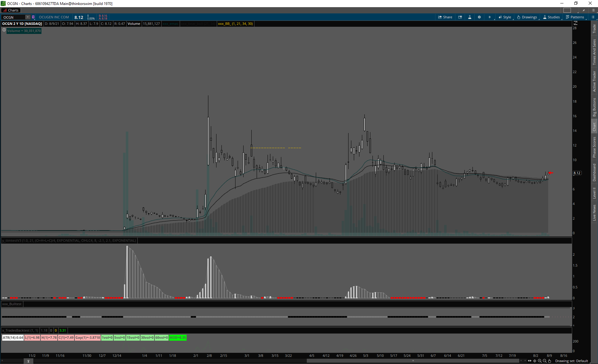598x364 pixels.
Task: Click the crosshair pan icon
Action: click(x=535, y=361)
